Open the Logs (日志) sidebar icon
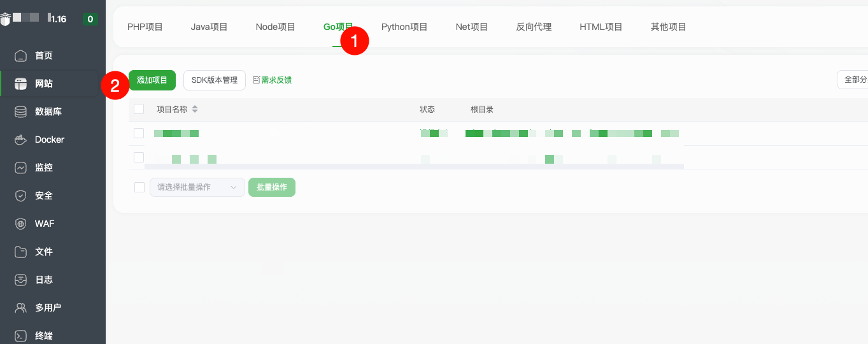Viewport: 868px width, 344px height. click(21, 280)
